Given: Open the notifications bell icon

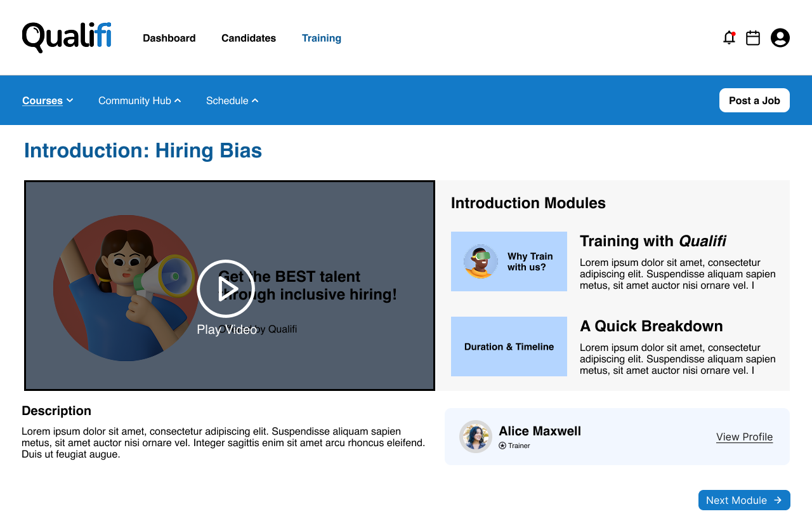Looking at the screenshot, I should click(729, 38).
